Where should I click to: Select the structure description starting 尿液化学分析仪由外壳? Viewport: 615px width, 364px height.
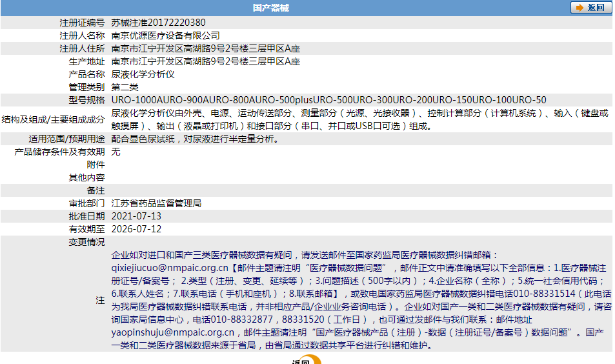(359, 119)
